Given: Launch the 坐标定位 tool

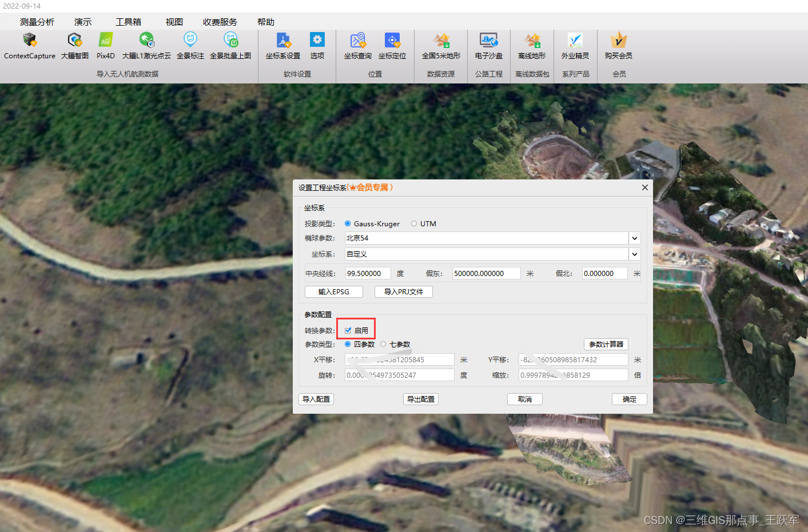Looking at the screenshot, I should [392, 46].
